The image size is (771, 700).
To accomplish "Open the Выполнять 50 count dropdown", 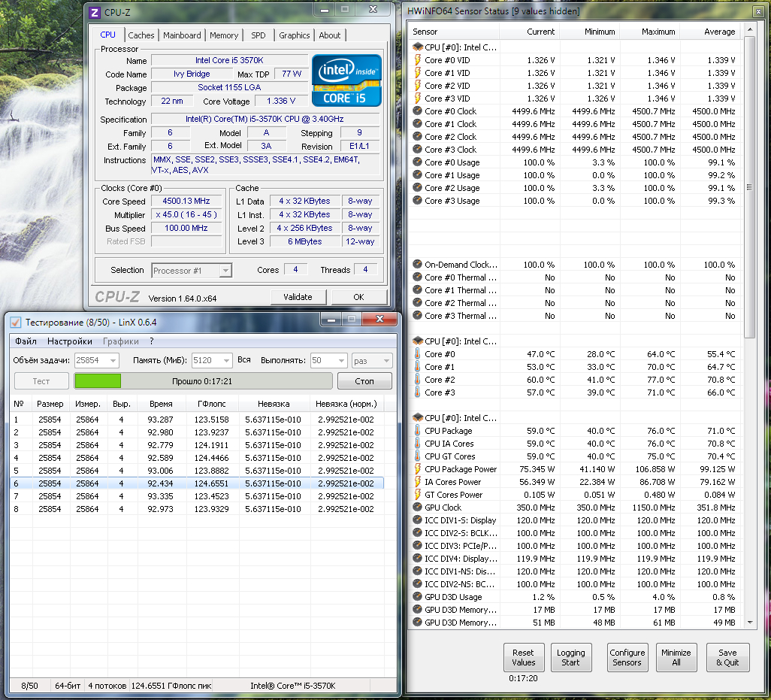I will tap(341, 361).
